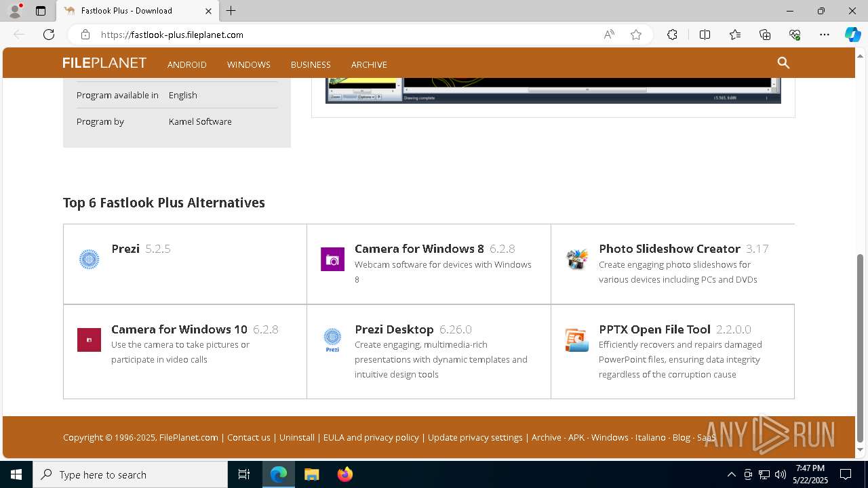Open the ANDROID menu item

pyautogui.click(x=187, y=64)
